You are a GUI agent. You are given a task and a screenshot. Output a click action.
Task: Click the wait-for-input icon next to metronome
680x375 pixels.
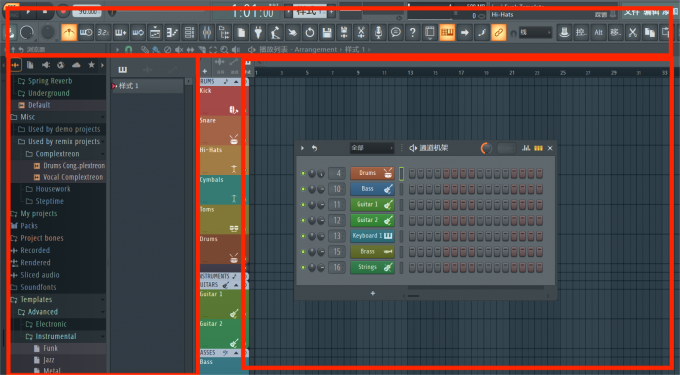[86, 33]
